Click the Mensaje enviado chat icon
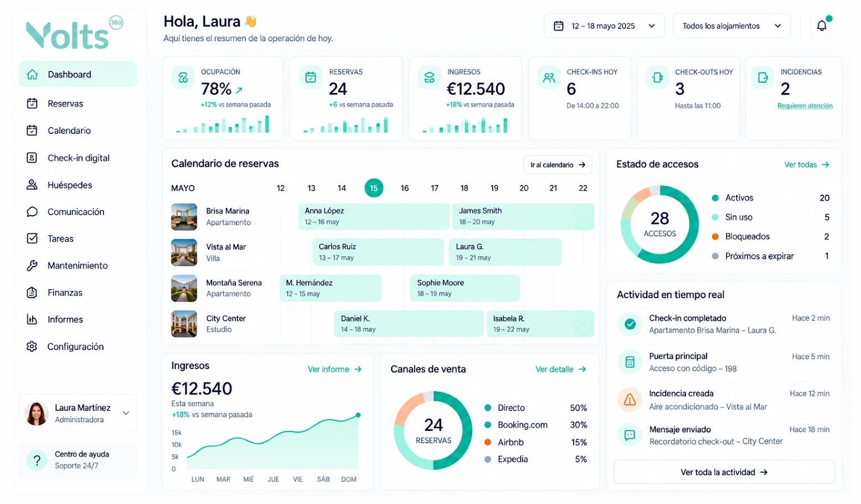 pyautogui.click(x=630, y=435)
